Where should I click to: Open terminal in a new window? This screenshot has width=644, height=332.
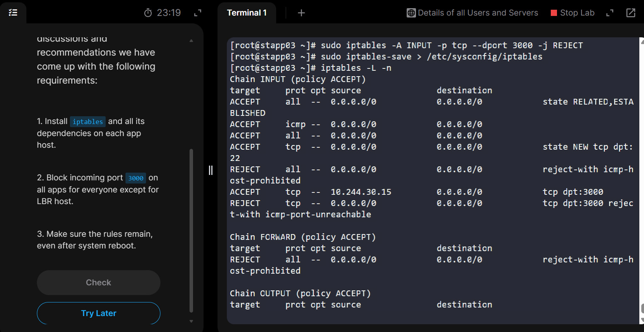pos(631,13)
